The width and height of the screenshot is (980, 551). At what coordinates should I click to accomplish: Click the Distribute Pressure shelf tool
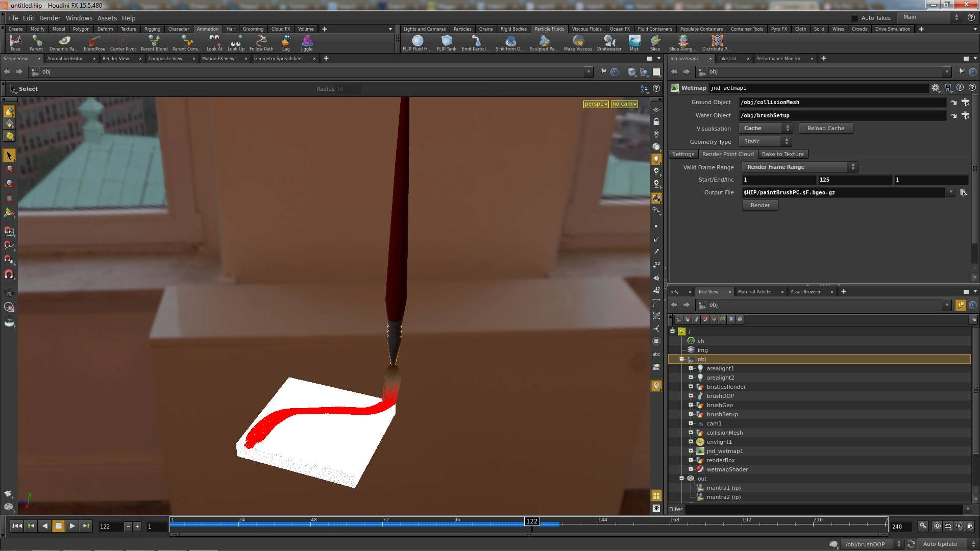(717, 43)
